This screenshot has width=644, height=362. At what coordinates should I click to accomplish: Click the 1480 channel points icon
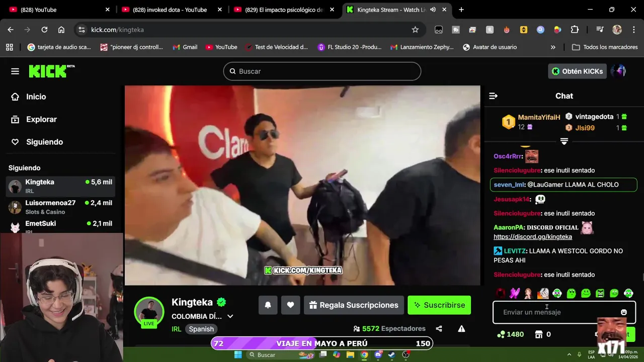pos(501,334)
